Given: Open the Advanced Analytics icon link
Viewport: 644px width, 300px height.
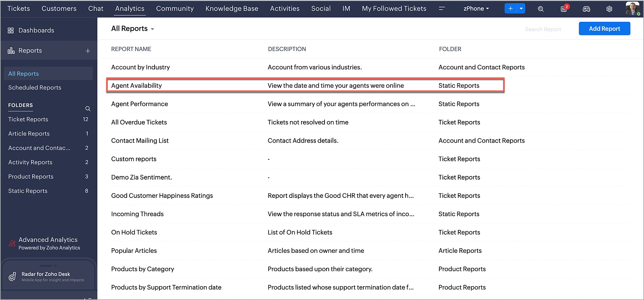Looking at the screenshot, I should pos(12,243).
